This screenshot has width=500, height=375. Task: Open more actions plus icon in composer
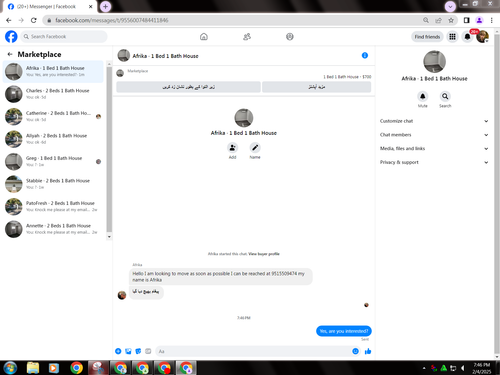(x=118, y=351)
